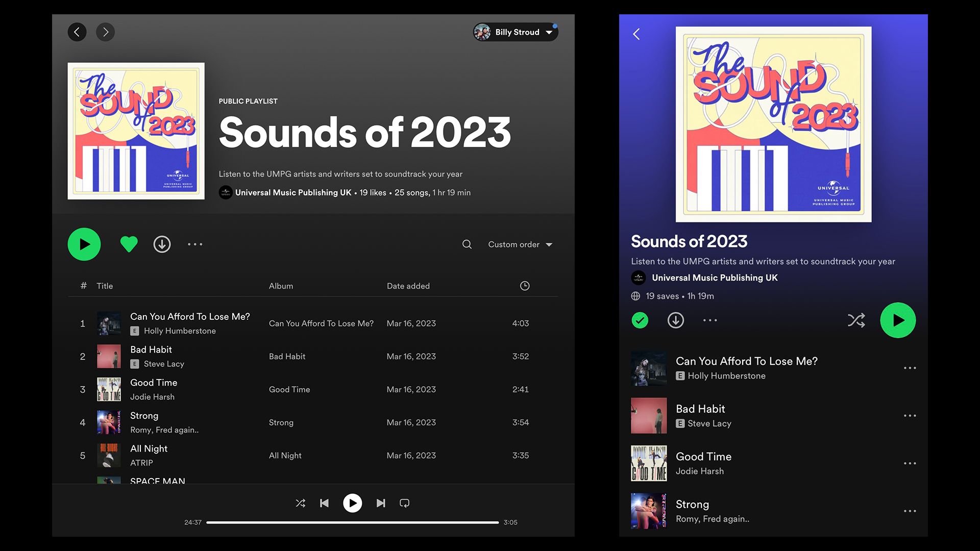The height and width of the screenshot is (551, 980).
Task: Tap the mobile playlist cover art
Action: (773, 124)
